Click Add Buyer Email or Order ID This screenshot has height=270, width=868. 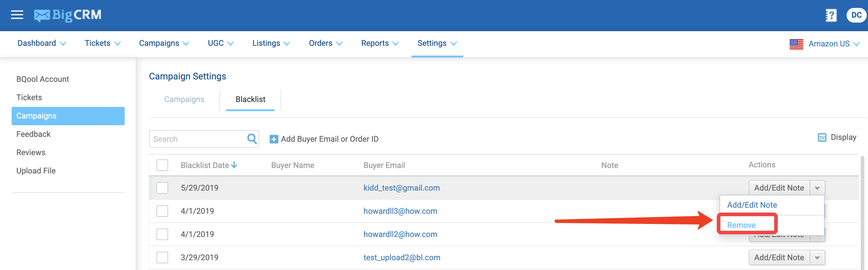tap(329, 139)
